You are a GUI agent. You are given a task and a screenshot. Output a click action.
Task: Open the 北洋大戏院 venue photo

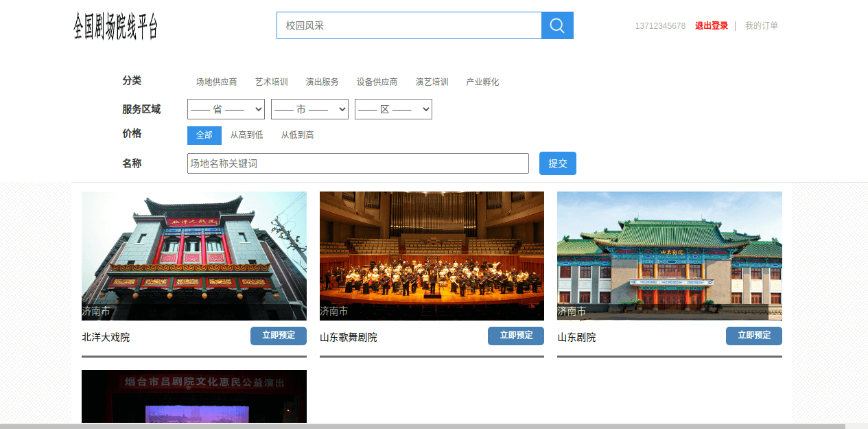pyautogui.click(x=194, y=255)
